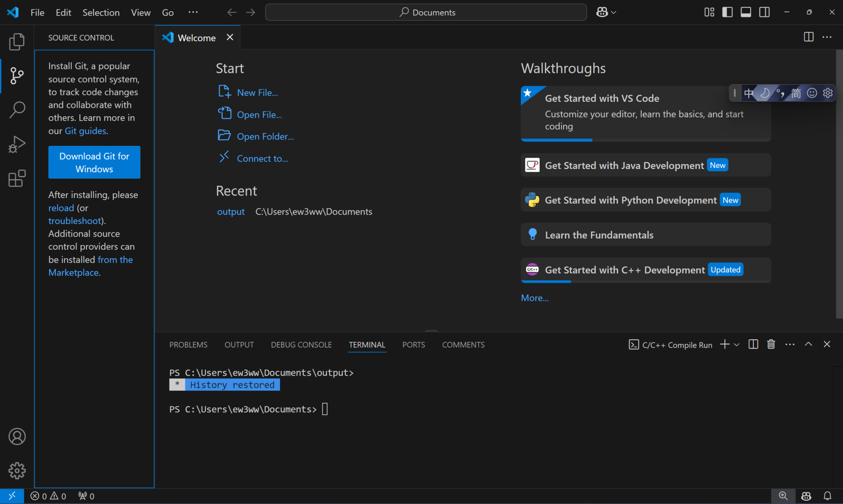Click the Accounts icon in activity bar

[x=17, y=437]
